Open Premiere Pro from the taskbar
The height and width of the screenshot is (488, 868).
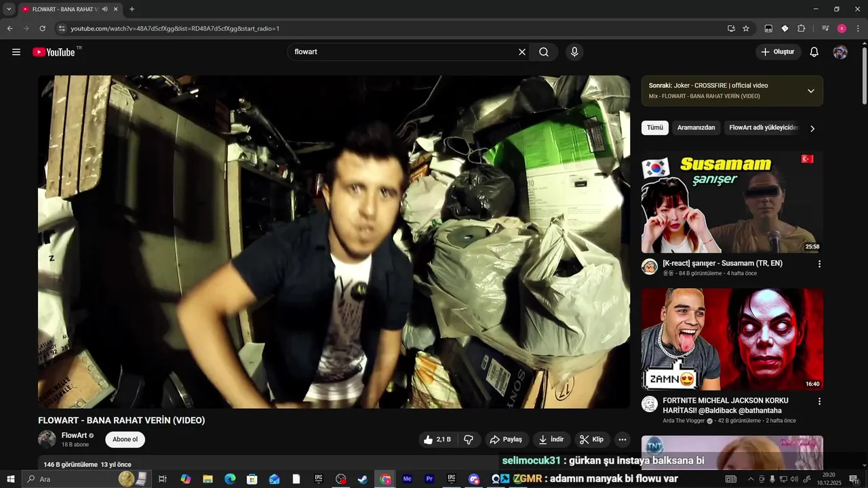pyautogui.click(x=429, y=479)
